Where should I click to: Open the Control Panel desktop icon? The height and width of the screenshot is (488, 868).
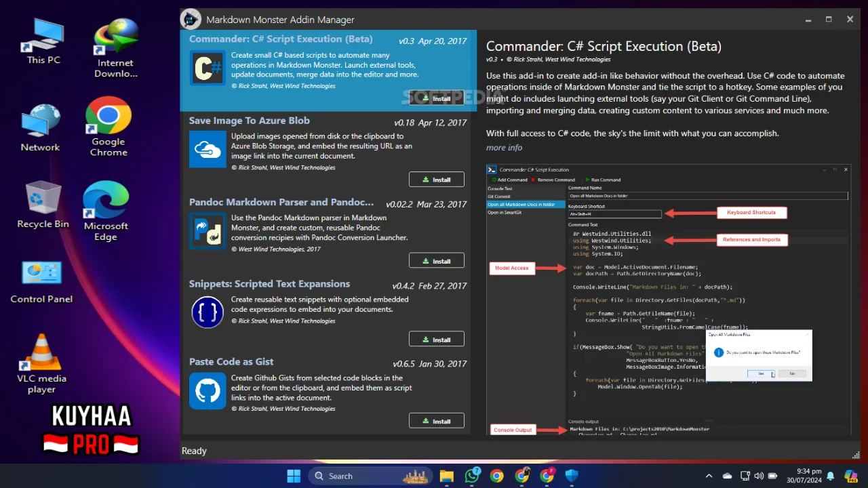pos(41,282)
